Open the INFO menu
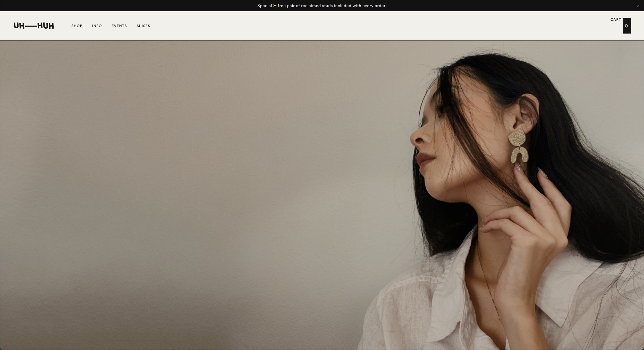Image resolution: width=644 pixels, height=350 pixels. coord(97,26)
